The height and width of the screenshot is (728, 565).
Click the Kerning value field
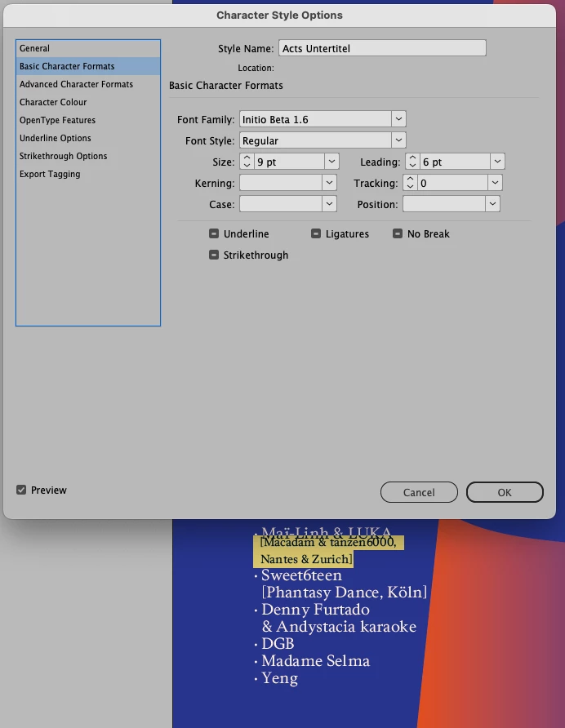281,183
